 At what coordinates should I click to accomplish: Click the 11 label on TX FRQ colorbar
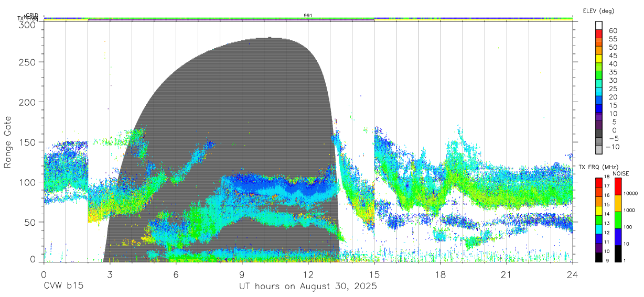(607, 242)
